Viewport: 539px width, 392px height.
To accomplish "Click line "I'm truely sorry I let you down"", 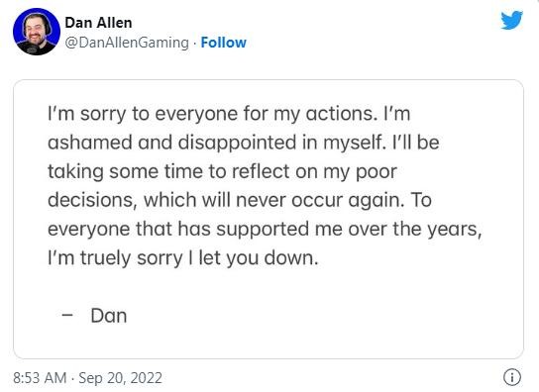I will (x=183, y=258).
